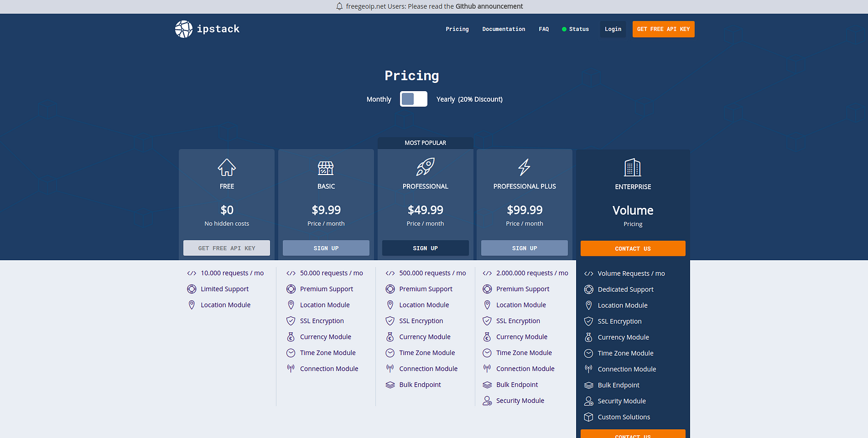Click the $49.99 price text

[425, 210]
